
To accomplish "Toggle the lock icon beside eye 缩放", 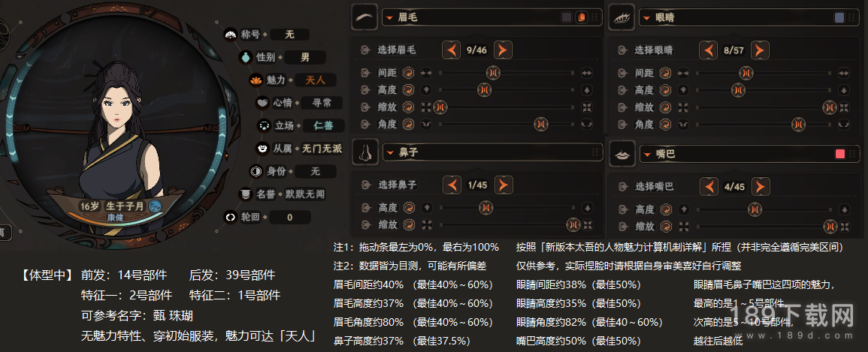I will (622, 107).
